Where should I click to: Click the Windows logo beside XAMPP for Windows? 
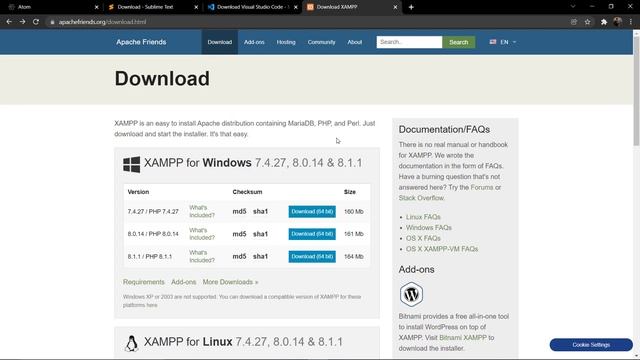point(131,164)
